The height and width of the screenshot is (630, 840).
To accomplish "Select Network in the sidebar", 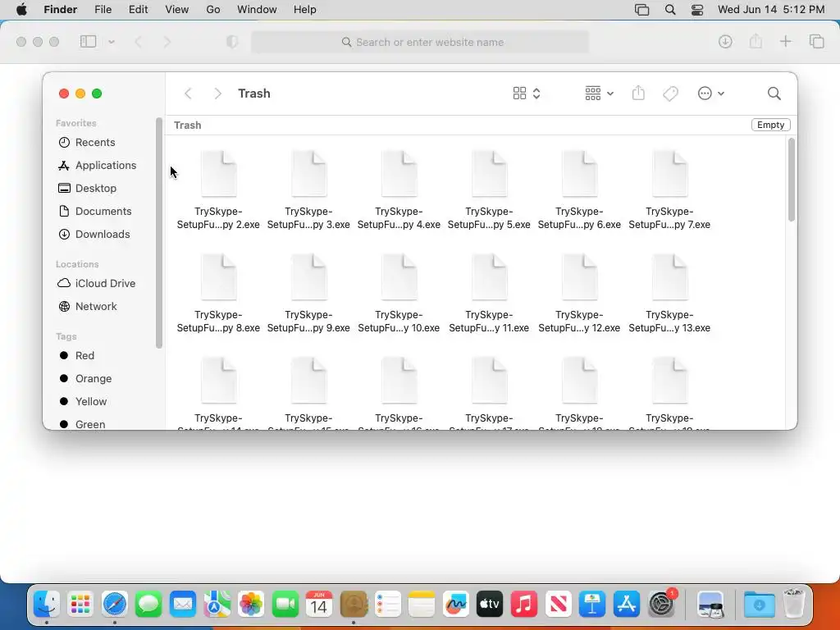I will pyautogui.click(x=96, y=307).
